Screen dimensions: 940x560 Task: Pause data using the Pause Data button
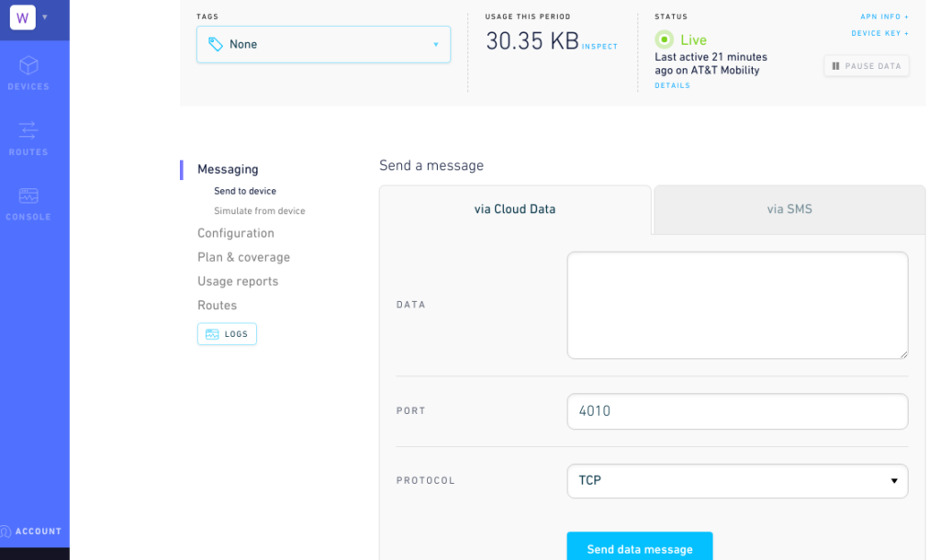(866, 66)
